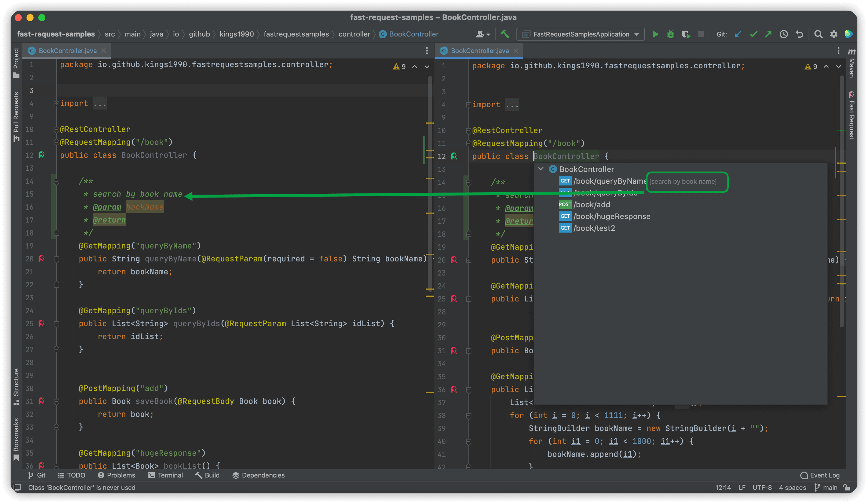Viewport: 868px width, 504px height.
Task: Open the Git history clock icon
Action: (x=783, y=34)
